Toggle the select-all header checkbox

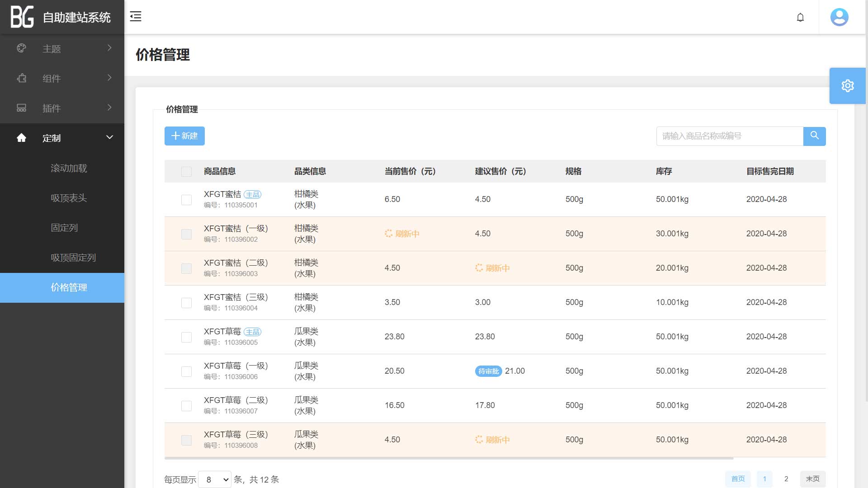click(186, 171)
